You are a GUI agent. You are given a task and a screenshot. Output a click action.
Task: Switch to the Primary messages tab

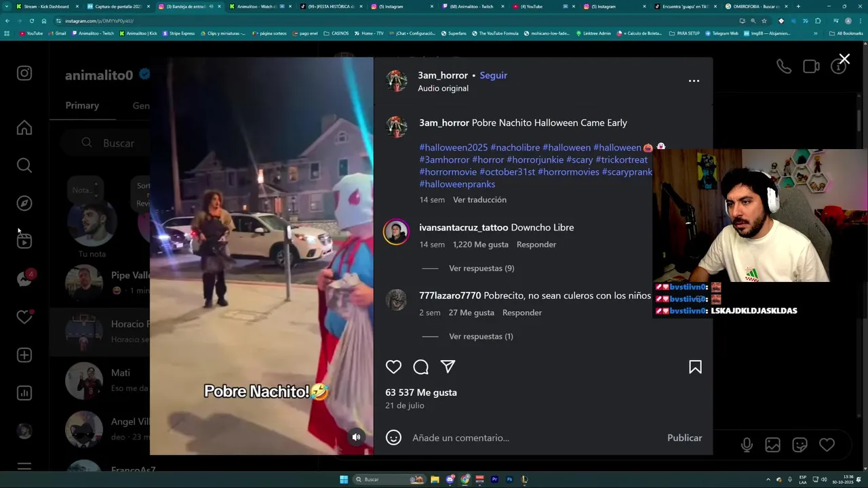click(x=82, y=106)
